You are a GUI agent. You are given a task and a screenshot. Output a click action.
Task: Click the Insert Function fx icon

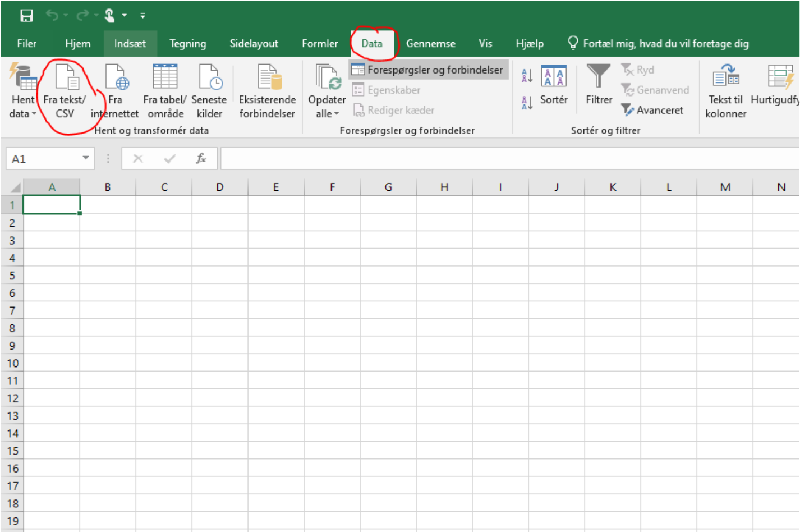click(201, 159)
